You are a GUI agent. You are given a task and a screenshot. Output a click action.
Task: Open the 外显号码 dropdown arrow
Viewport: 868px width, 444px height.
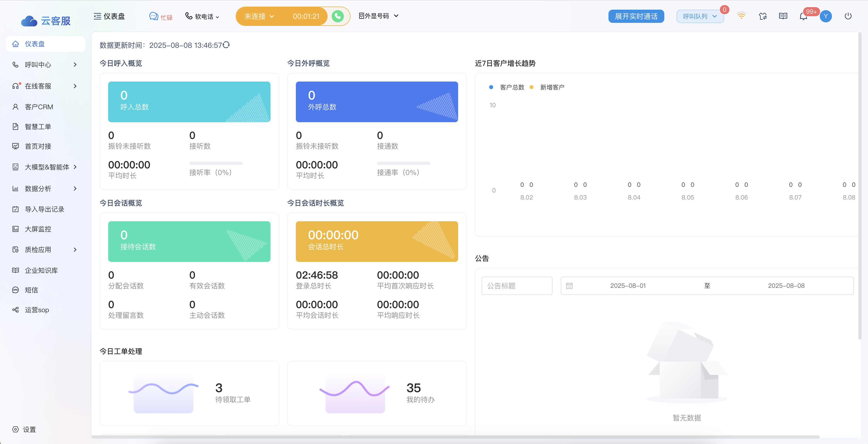(396, 16)
